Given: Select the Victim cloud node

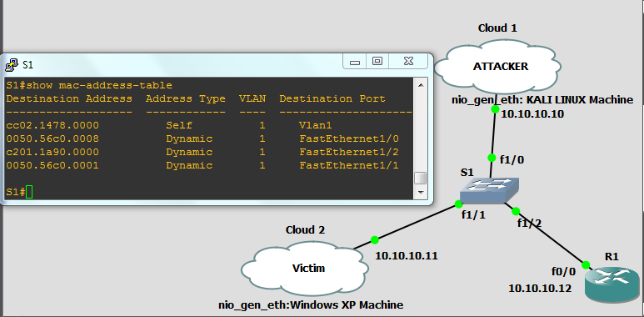Looking at the screenshot, I should [306, 269].
